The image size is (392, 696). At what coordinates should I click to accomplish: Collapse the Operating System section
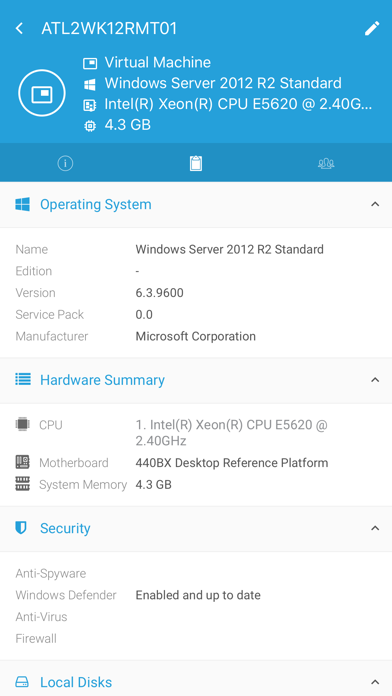[375, 204]
